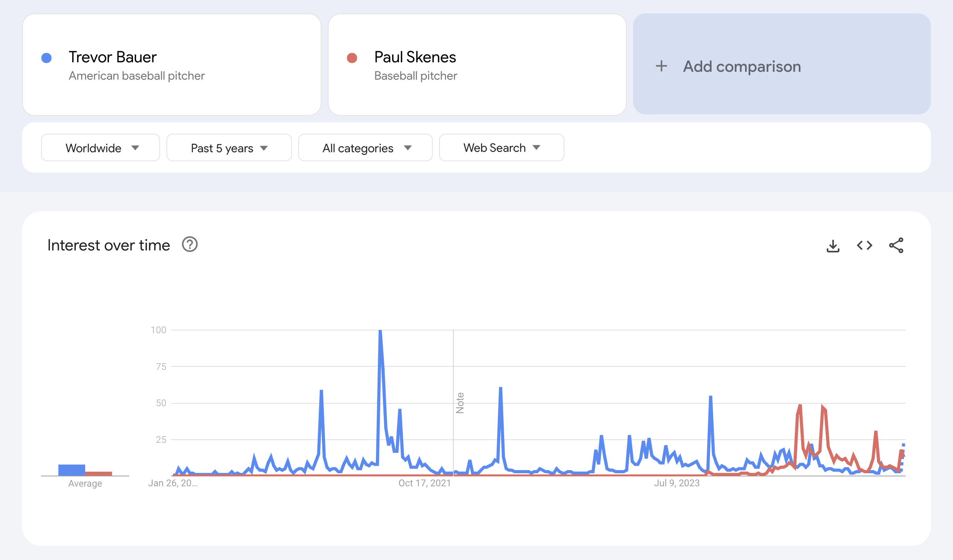Click the Trevor Bauer search term
The height and width of the screenshot is (560, 953).
pyautogui.click(x=112, y=57)
